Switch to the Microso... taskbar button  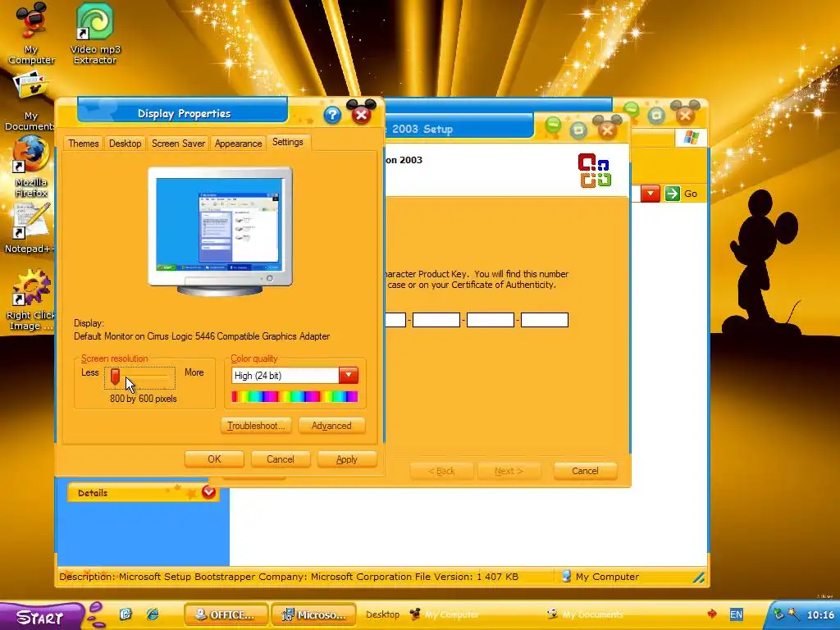point(314,614)
